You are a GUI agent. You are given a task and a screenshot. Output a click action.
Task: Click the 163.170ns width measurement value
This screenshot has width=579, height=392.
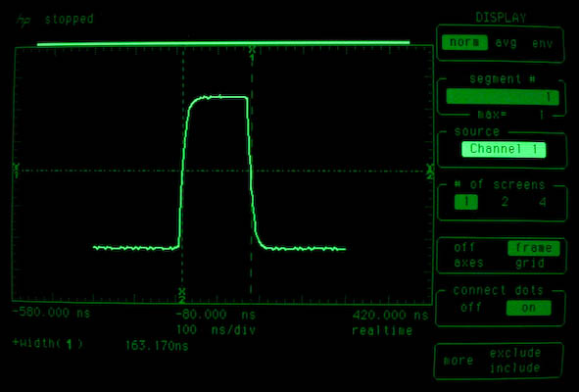pyautogui.click(x=157, y=346)
